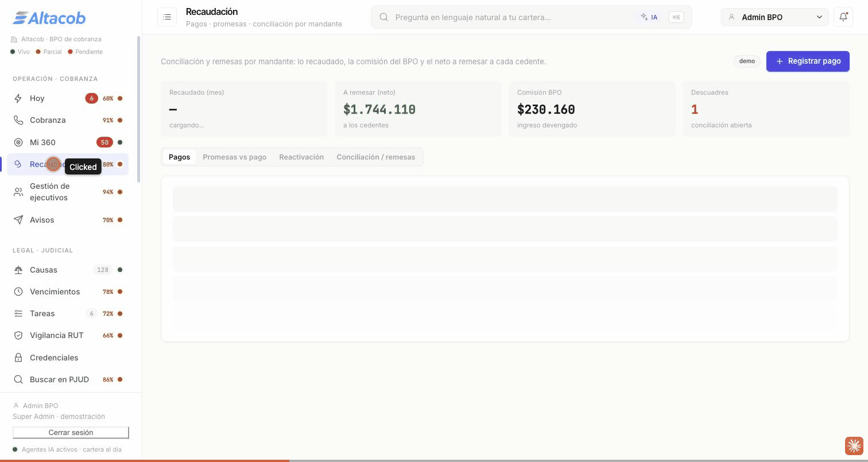This screenshot has width=868, height=462.
Task: Click the Registrar pago button
Action: pyautogui.click(x=808, y=61)
